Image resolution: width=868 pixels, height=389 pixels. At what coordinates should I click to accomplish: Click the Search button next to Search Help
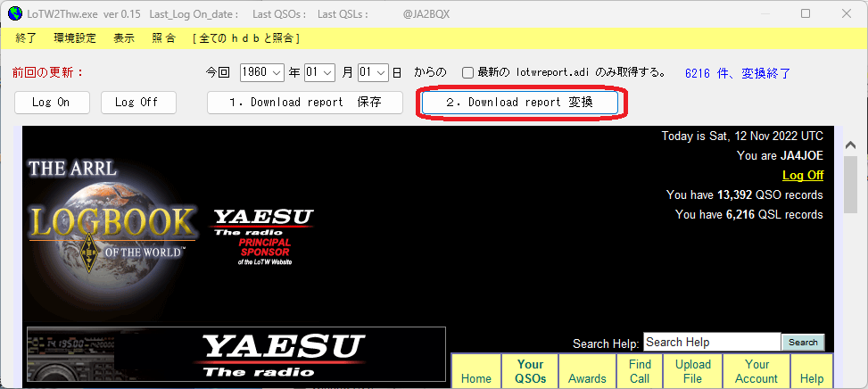click(x=803, y=342)
